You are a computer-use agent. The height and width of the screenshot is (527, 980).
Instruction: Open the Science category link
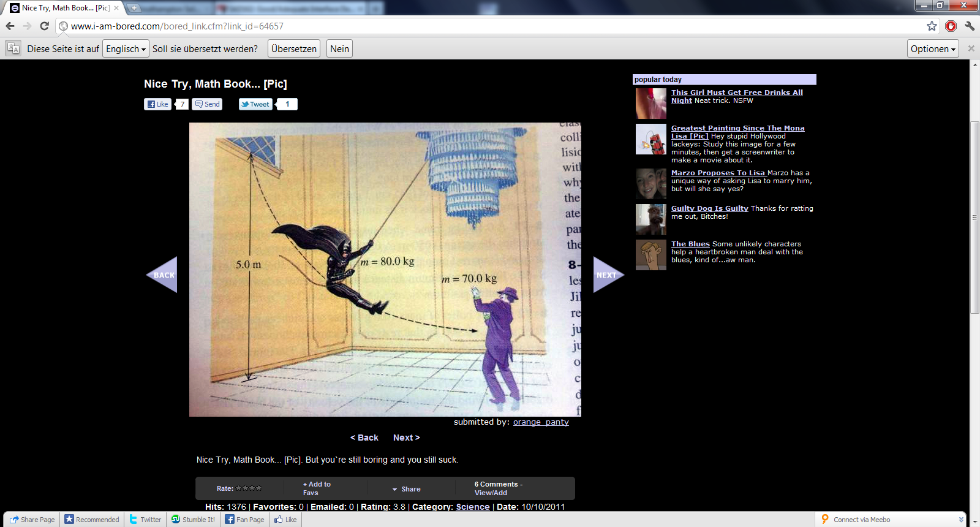(473, 507)
